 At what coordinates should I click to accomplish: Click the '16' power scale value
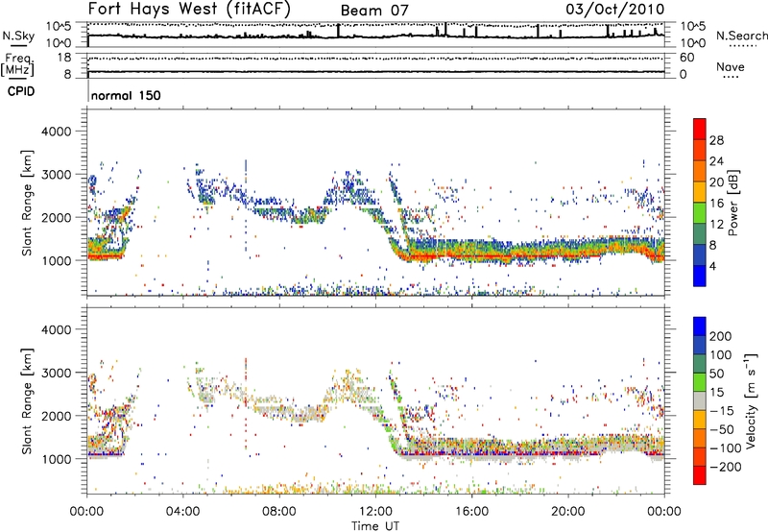point(716,204)
